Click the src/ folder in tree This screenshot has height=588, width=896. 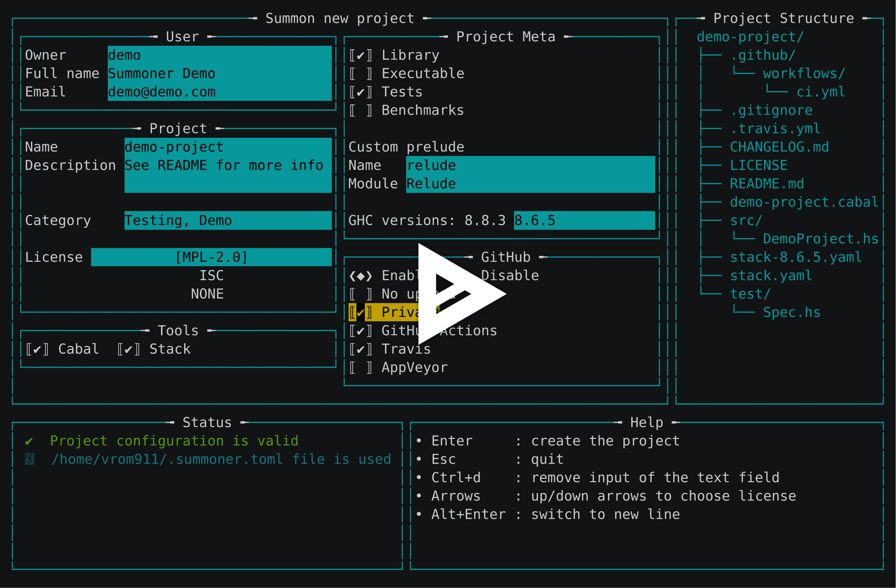click(746, 220)
